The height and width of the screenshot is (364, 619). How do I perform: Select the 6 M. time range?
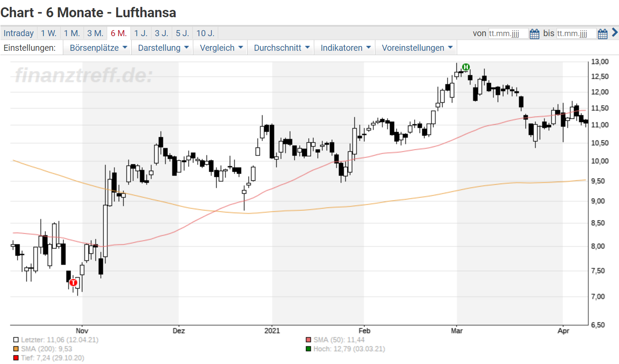(119, 33)
